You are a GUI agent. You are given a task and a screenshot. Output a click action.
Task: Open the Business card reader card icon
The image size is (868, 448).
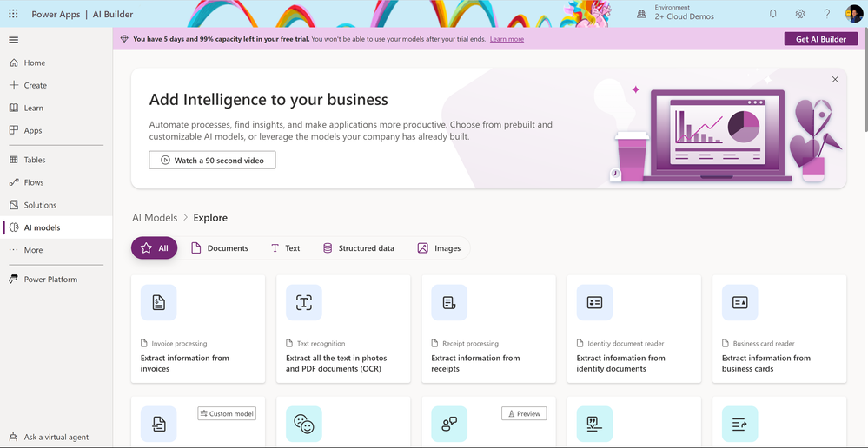coord(740,302)
